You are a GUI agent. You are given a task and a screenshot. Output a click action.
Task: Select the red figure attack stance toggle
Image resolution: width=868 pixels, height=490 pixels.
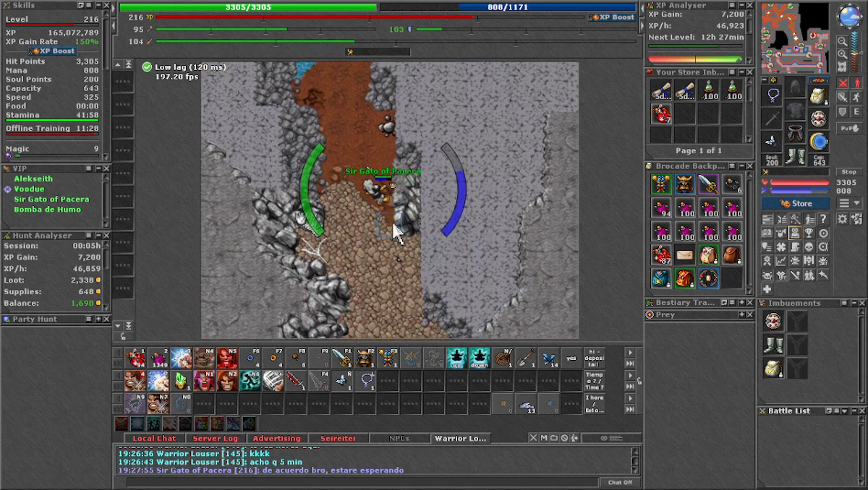pyautogui.click(x=857, y=83)
